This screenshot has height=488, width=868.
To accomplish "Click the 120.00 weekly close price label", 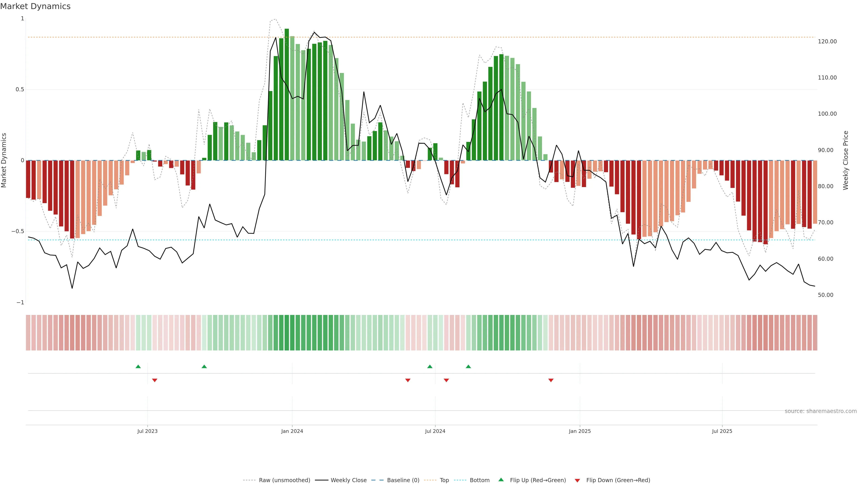I will click(x=827, y=41).
